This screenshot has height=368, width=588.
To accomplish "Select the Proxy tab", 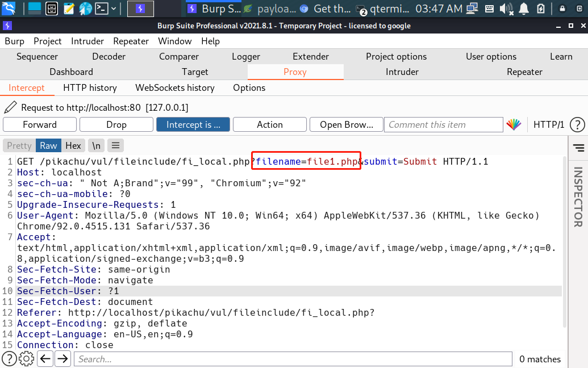I will [295, 72].
